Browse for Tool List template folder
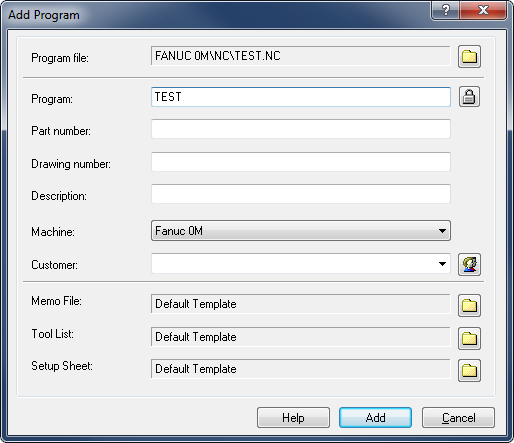The height and width of the screenshot is (443, 514). point(469,338)
